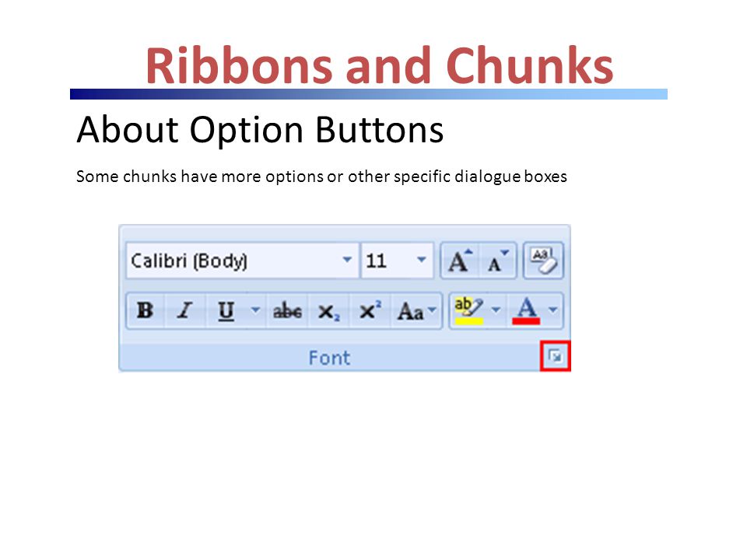
Task: Apply Underline to the text
Action: [x=226, y=311]
